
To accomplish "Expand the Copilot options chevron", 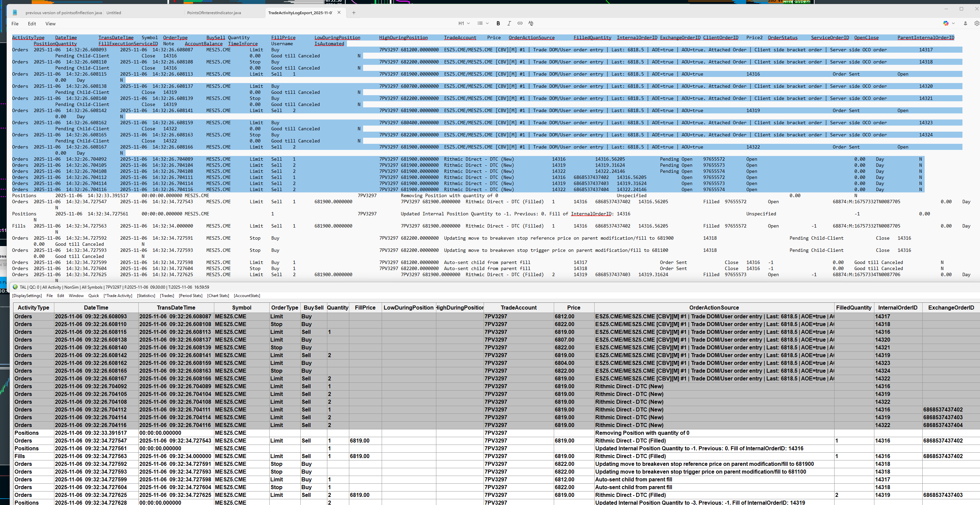I will [953, 23].
